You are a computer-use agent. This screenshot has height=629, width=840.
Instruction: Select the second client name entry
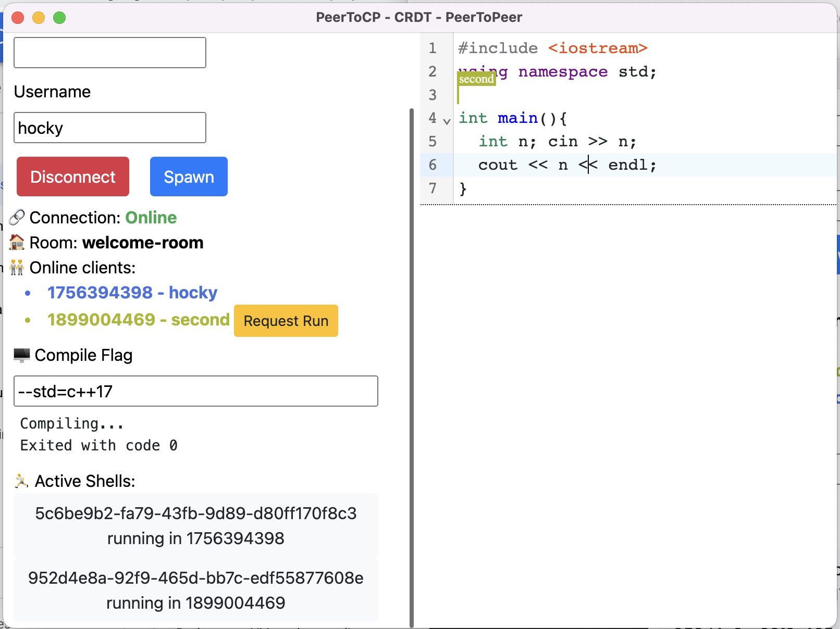pyautogui.click(x=138, y=320)
